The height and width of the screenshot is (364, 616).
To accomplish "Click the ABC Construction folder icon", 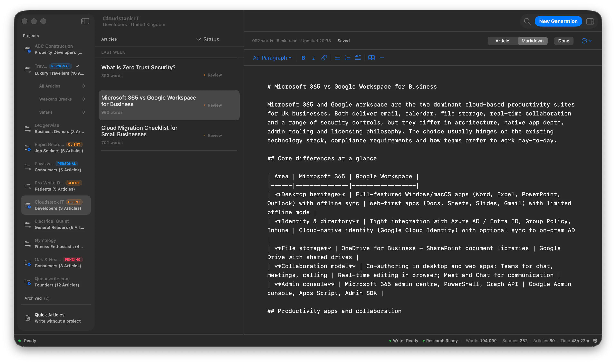I will (x=28, y=49).
